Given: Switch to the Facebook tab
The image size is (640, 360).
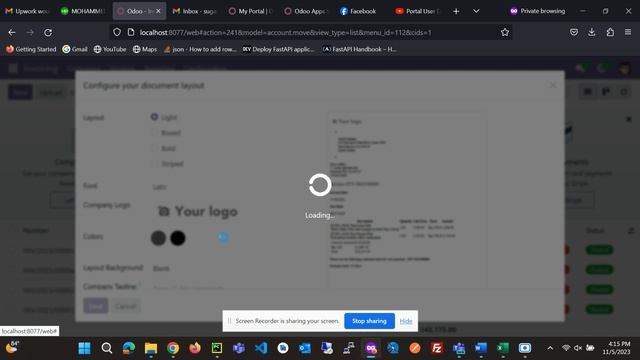Looking at the screenshot, I should pyautogui.click(x=363, y=11).
